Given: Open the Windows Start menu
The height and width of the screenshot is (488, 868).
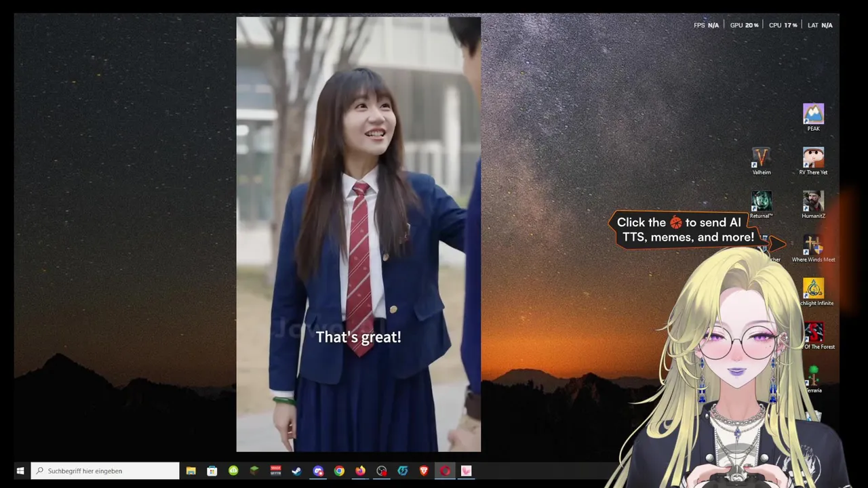Looking at the screenshot, I should click(x=20, y=470).
